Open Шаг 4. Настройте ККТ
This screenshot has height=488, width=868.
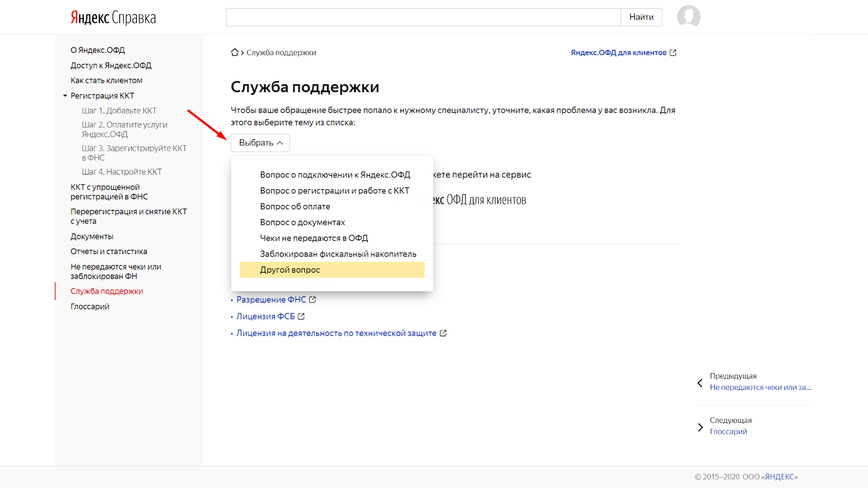(x=122, y=172)
